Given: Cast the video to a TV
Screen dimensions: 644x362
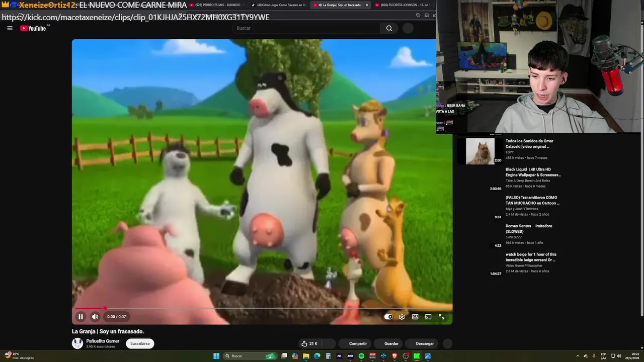Looking at the screenshot, I should (x=428, y=317).
